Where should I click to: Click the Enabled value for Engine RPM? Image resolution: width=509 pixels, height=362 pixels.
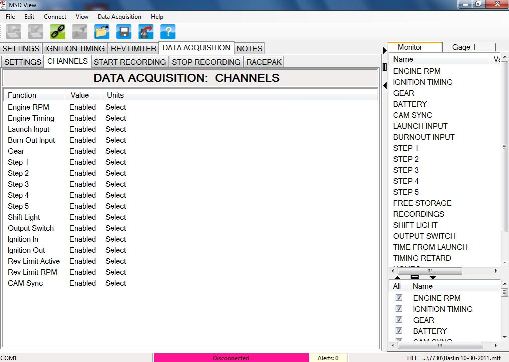coord(83,107)
